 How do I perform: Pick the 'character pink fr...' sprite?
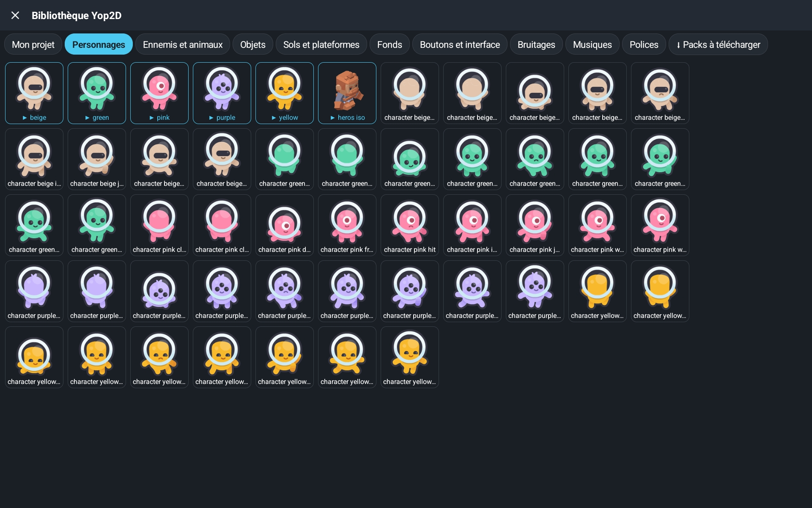click(347, 225)
